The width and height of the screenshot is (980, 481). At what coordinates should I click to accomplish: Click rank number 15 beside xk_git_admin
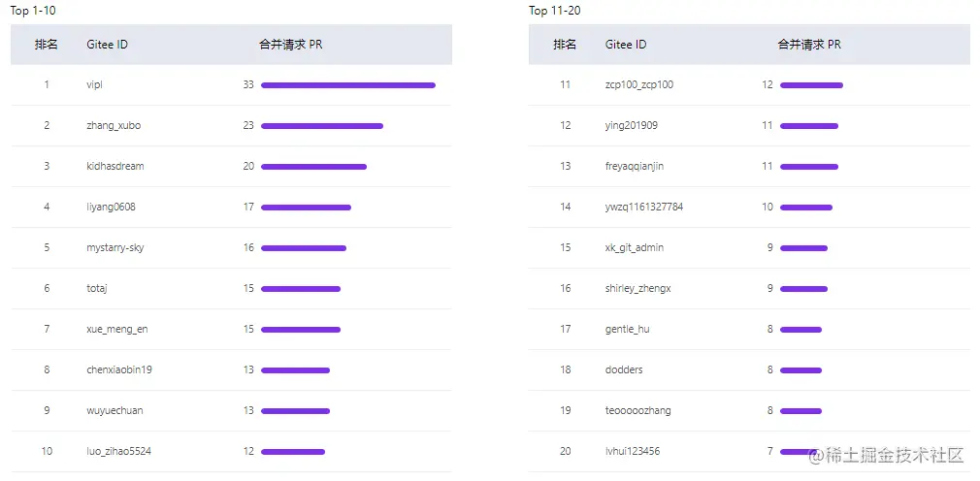coord(565,247)
